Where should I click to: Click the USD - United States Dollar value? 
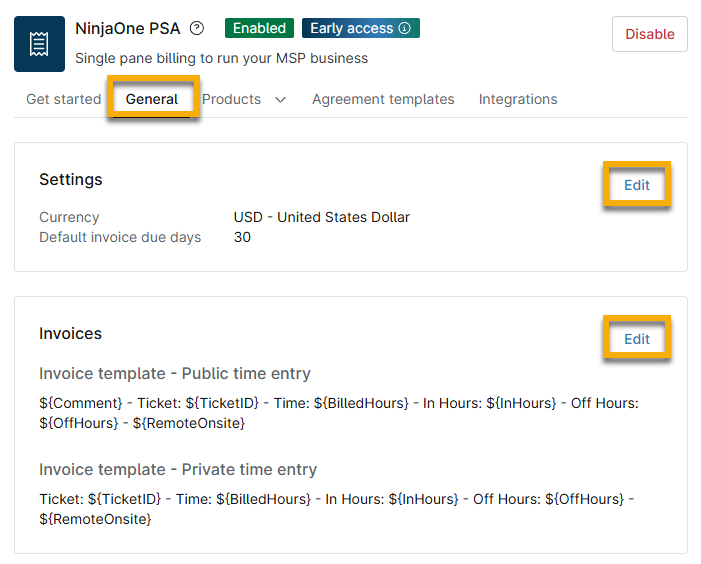coord(321,217)
